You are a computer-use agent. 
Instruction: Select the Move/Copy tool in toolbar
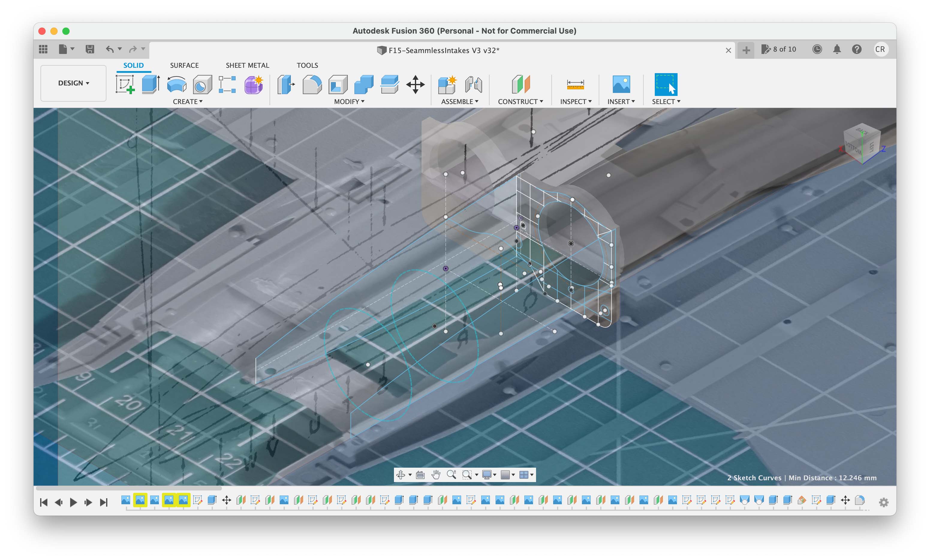tap(416, 84)
